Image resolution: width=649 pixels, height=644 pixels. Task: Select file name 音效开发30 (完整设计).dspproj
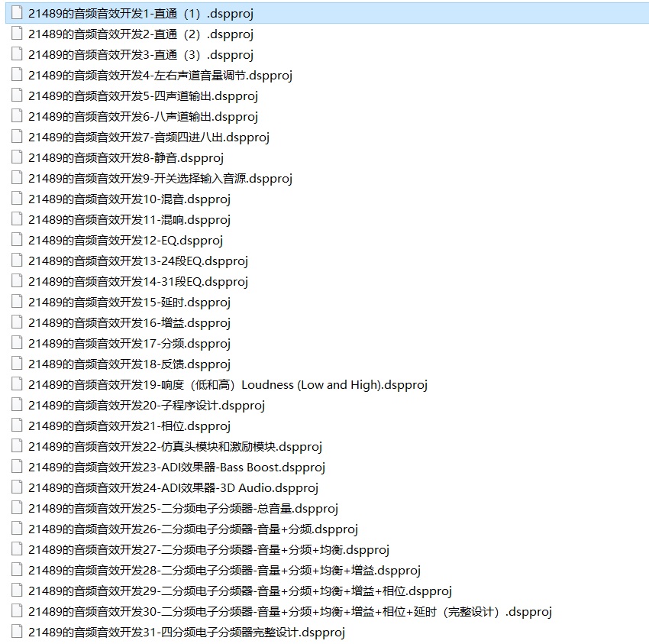tap(290, 612)
